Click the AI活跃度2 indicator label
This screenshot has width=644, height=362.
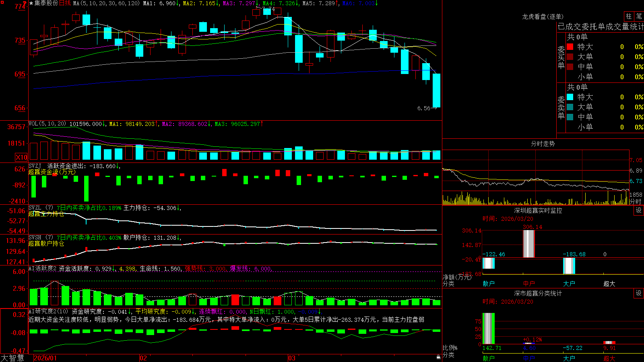click(x=43, y=268)
